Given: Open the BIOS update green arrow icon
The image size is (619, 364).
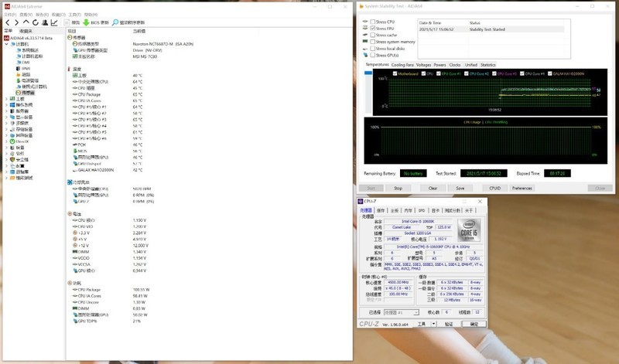Looking at the screenshot, I should point(87,23).
